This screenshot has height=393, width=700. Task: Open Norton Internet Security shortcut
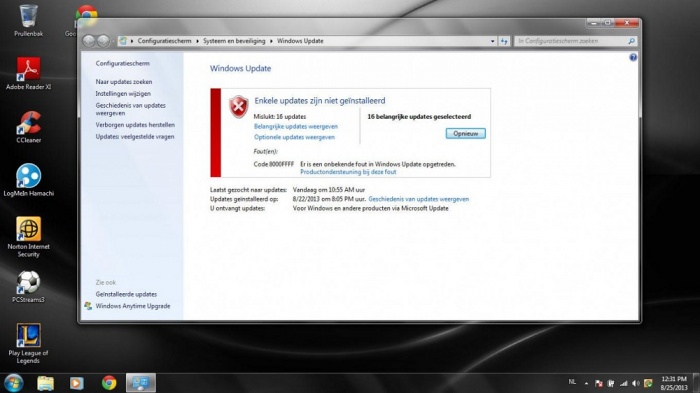pyautogui.click(x=29, y=237)
